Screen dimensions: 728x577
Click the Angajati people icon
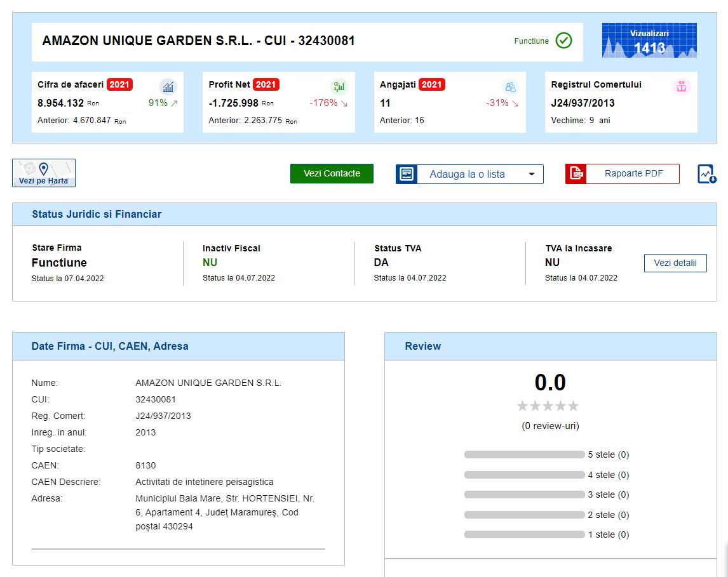pyautogui.click(x=510, y=87)
